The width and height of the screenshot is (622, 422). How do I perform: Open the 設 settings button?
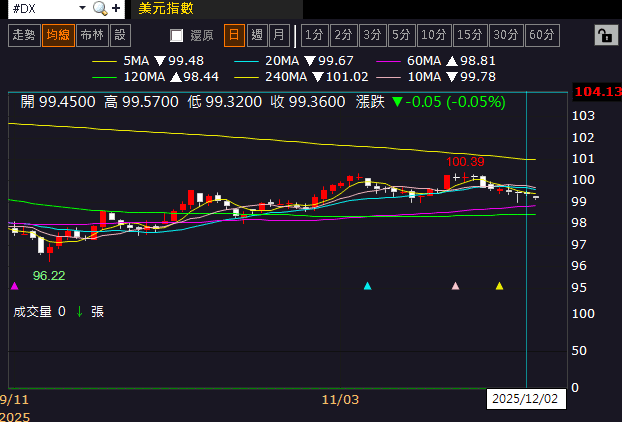click(x=120, y=35)
